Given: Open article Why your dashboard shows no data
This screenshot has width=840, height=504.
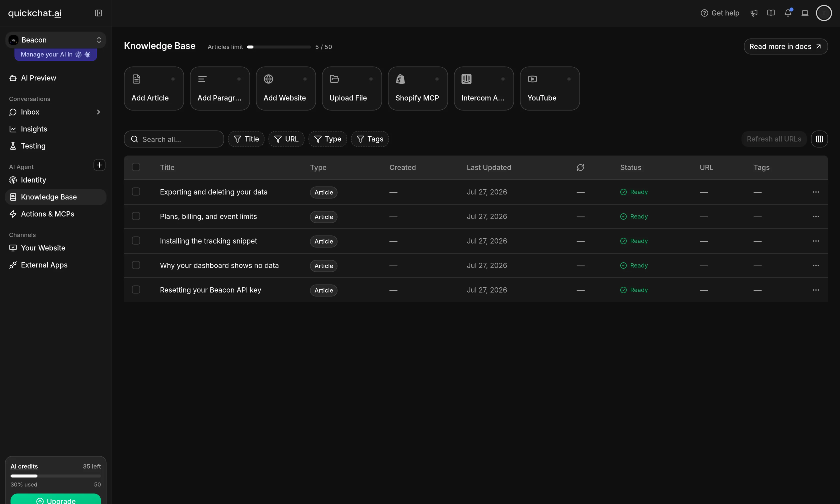Looking at the screenshot, I should [x=219, y=265].
